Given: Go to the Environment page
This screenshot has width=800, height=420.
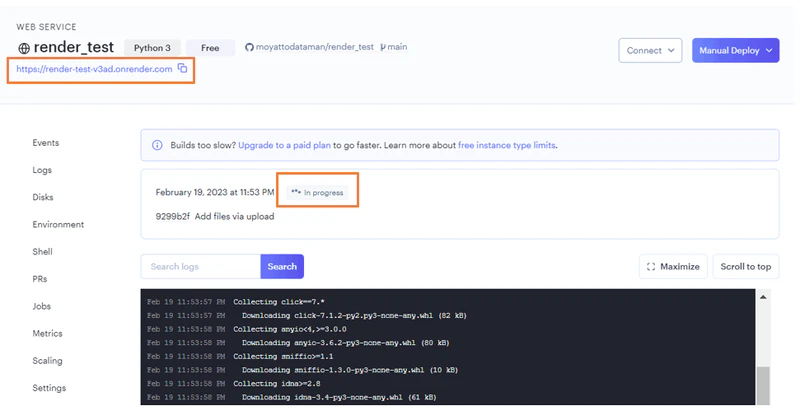Looking at the screenshot, I should click(58, 225).
